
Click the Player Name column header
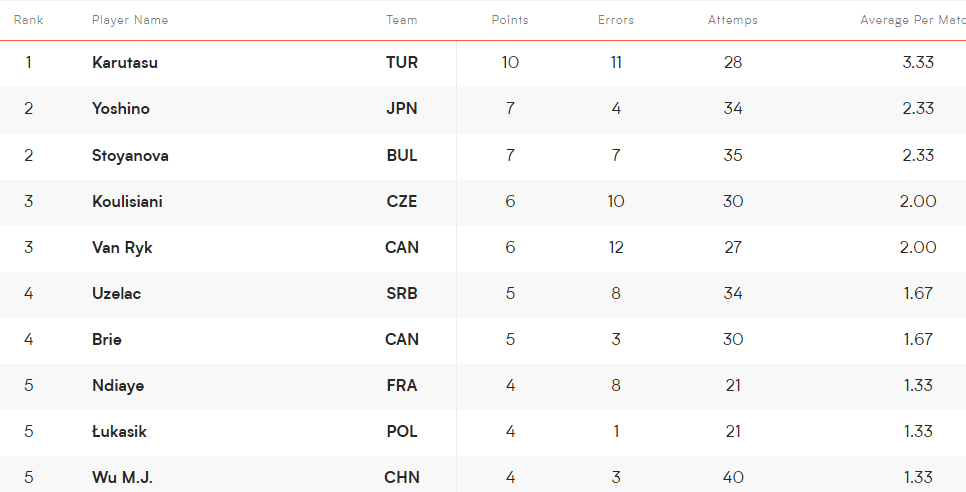(130, 20)
